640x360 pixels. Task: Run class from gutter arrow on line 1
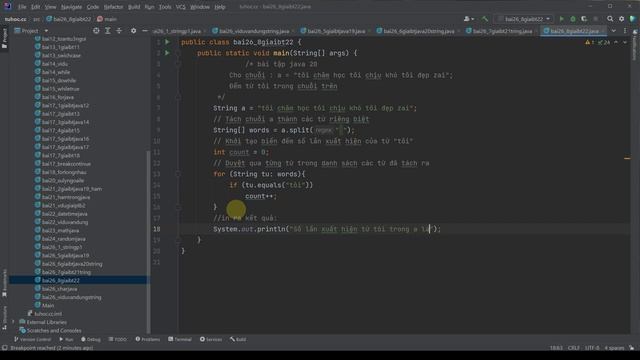click(167, 42)
